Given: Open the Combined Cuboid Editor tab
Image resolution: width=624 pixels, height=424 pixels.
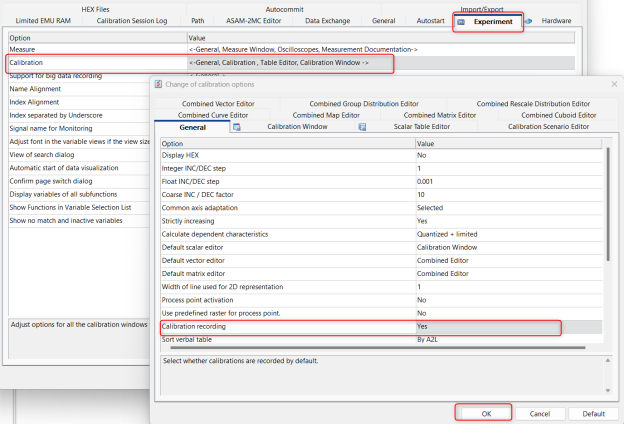Looking at the screenshot, I should point(559,115).
